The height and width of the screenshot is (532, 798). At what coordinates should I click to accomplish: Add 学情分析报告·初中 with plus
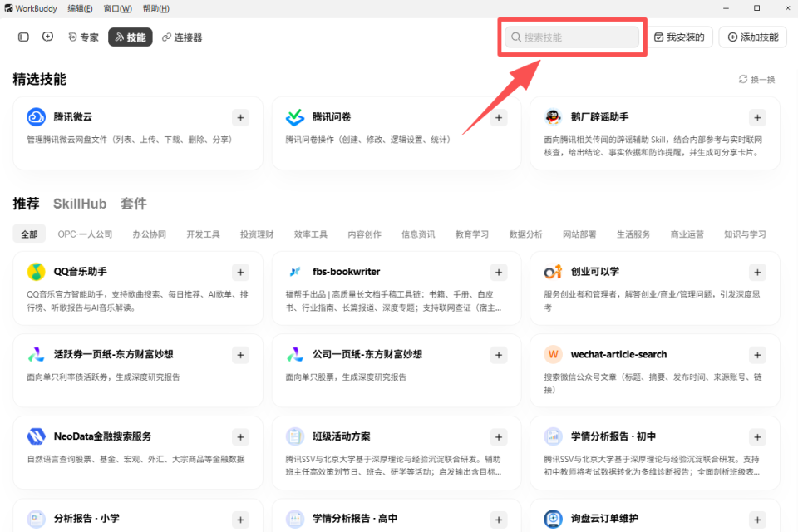point(758,436)
